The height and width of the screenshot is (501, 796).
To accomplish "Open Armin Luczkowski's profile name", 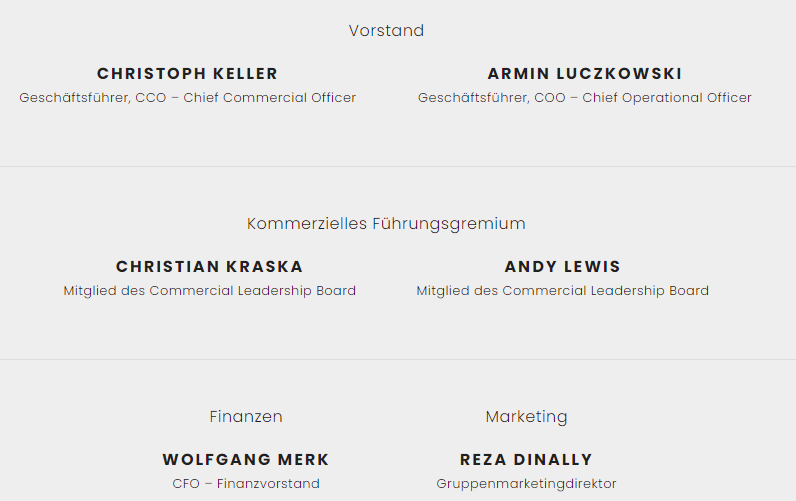I will pos(585,74).
